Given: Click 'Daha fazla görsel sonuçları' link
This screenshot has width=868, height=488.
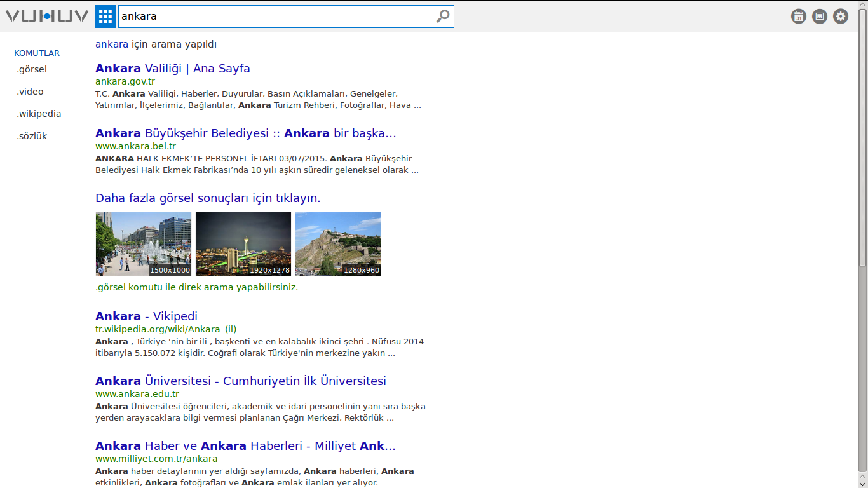Looking at the screenshot, I should (208, 198).
